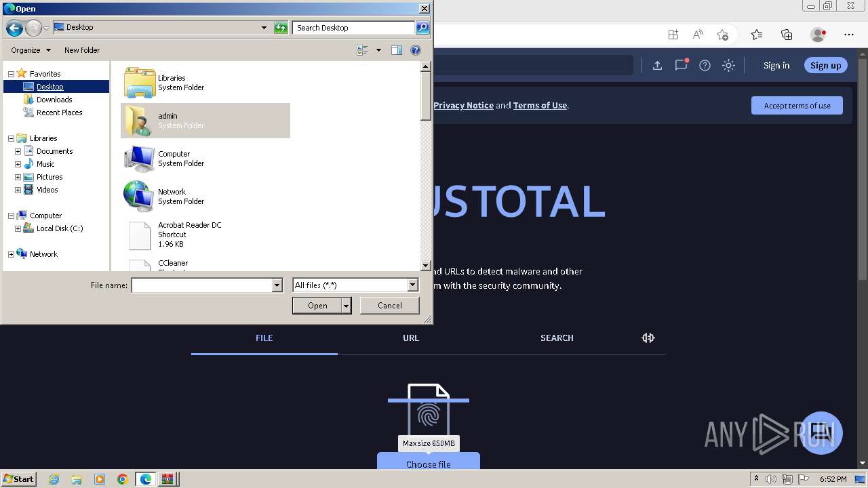
Task: Switch to the SEARCH tab
Action: coord(557,338)
